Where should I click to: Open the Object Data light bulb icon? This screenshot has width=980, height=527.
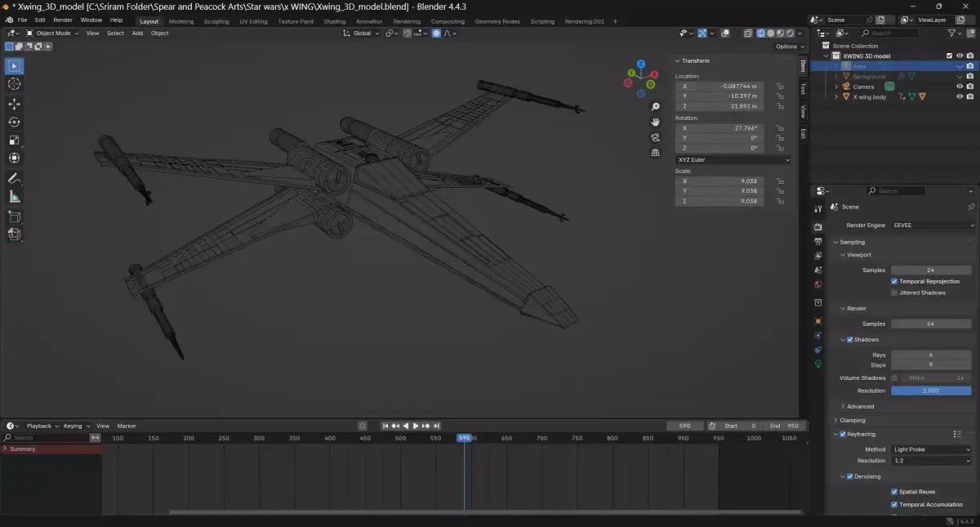tap(818, 364)
